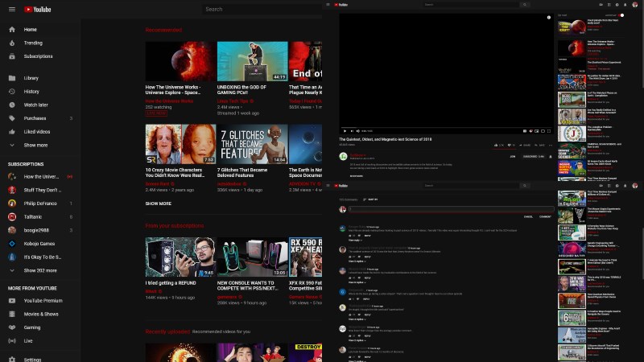Viewport: 644px width, 362px height.
Task: Open account avatar in player window header
Action: tap(634, 5)
